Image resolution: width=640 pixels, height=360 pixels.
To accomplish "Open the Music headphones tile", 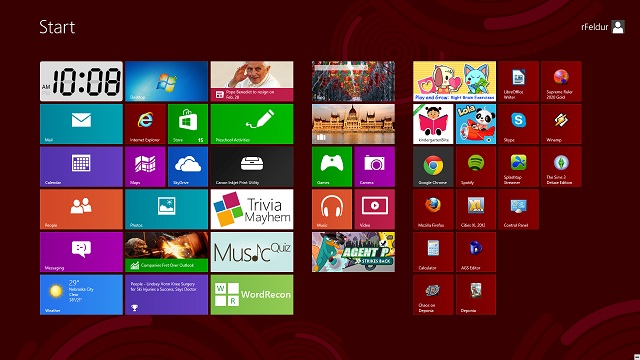I will click(332, 209).
